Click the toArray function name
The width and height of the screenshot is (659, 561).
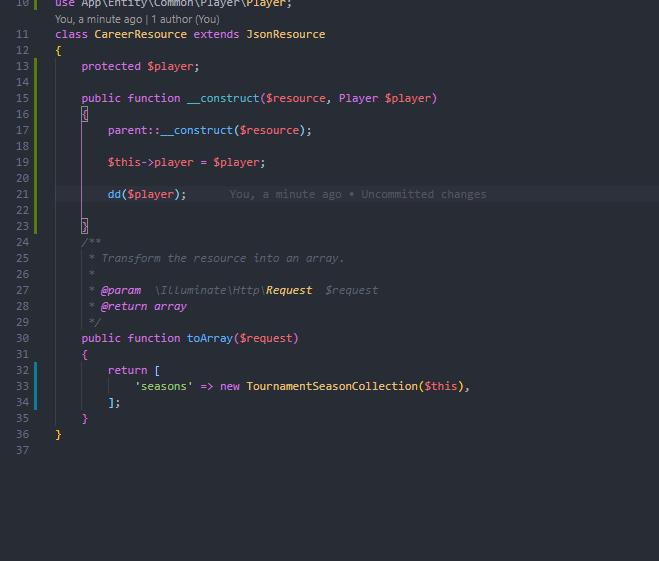click(210, 338)
